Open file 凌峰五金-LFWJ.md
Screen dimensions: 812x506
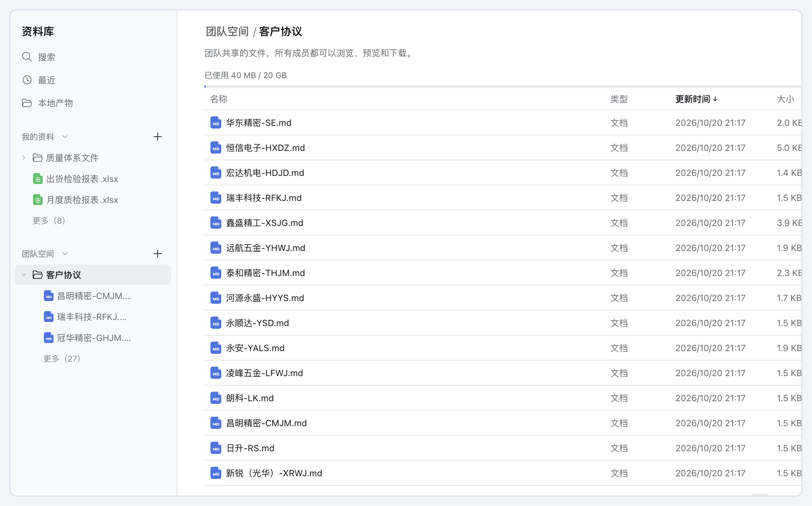click(x=503, y=373)
